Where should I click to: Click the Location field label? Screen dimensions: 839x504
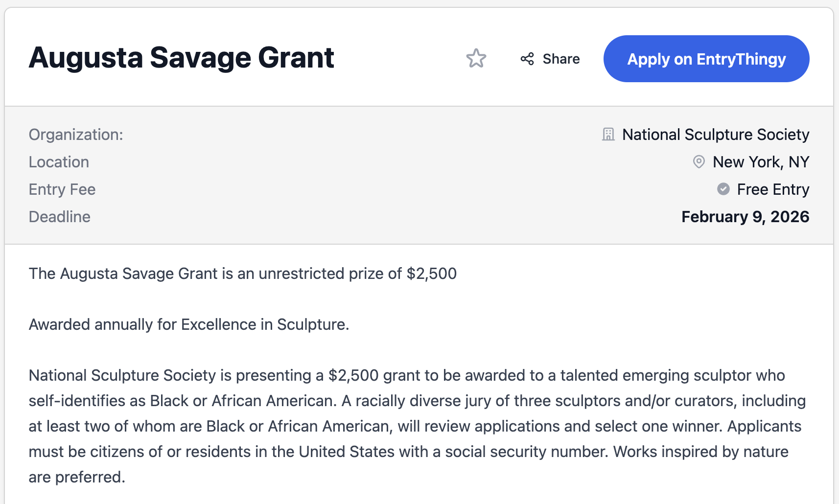point(59,162)
